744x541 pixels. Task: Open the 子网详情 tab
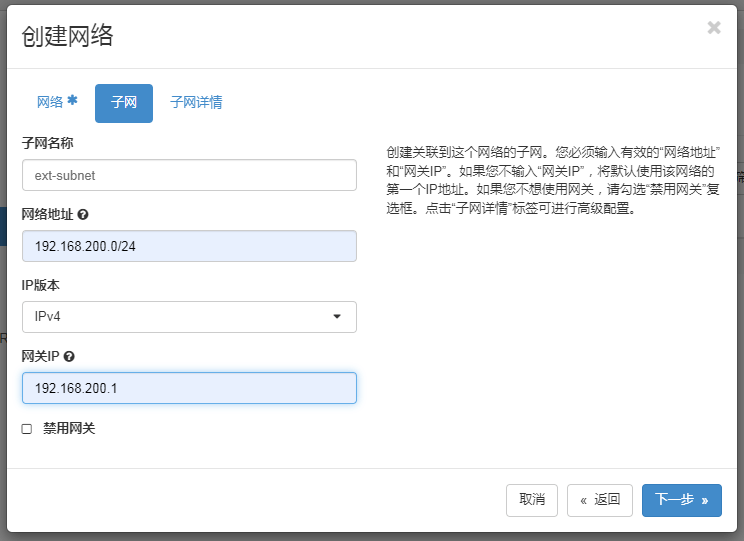point(196,103)
